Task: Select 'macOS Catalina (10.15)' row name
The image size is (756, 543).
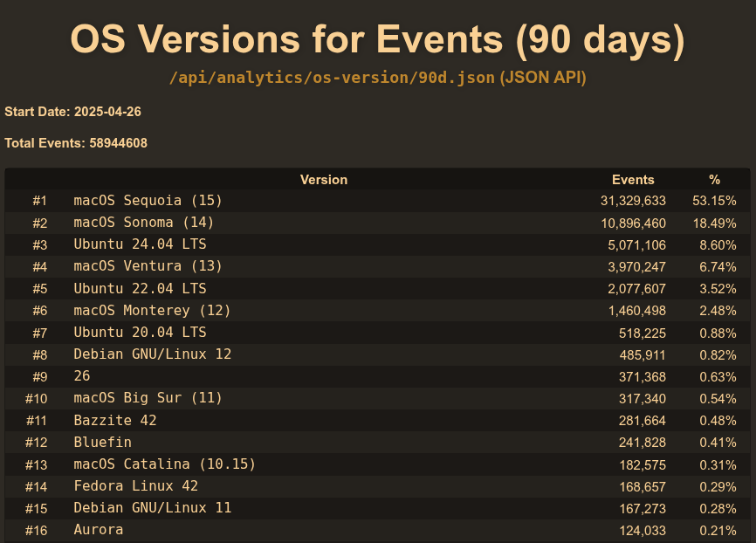Action: 164,464
